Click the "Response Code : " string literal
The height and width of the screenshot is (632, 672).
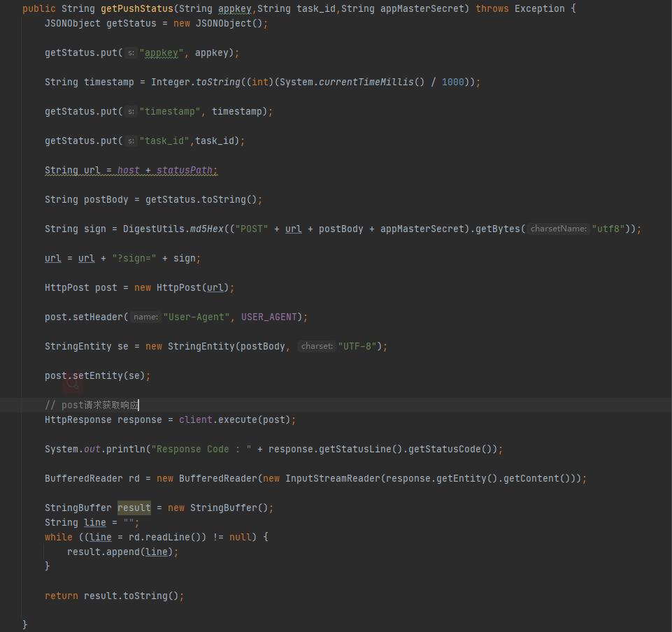tap(201, 449)
